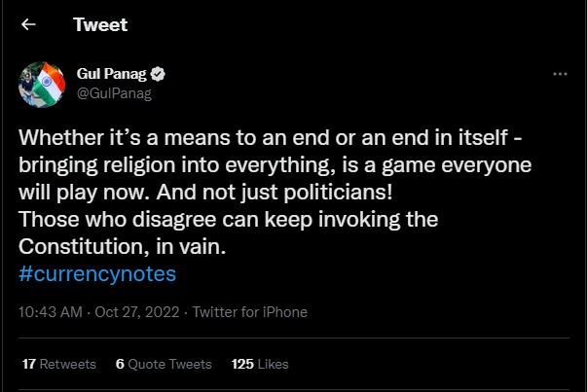Click the 'Constitution, in vain.' text line
Viewport: 587px width, 392px height.
[x=123, y=247]
